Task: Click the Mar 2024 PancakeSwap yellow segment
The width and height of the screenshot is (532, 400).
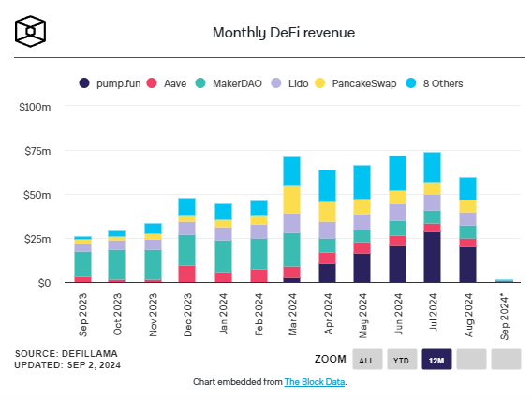Action: [x=292, y=200]
